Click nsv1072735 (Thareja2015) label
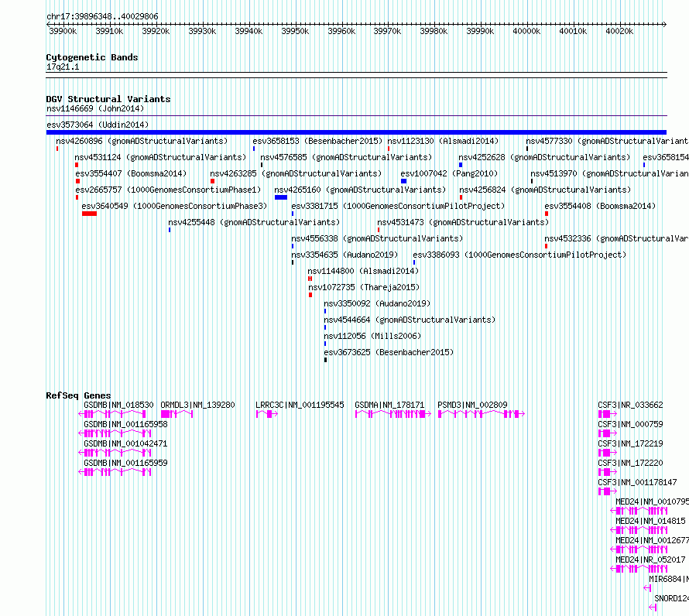Viewport: 689px width, 616px height. click(364, 287)
